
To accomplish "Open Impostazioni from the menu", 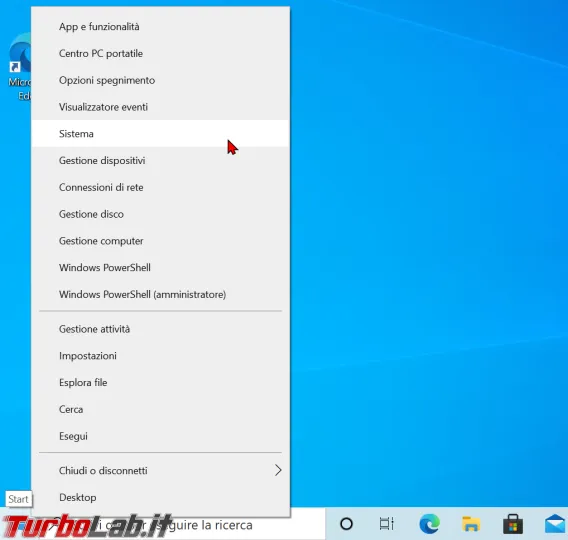I will (160, 356).
